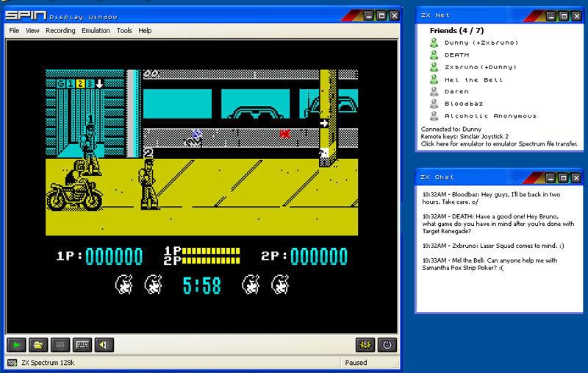
Task: Click the 128 model icon in status bar
Action: [x=12, y=363]
